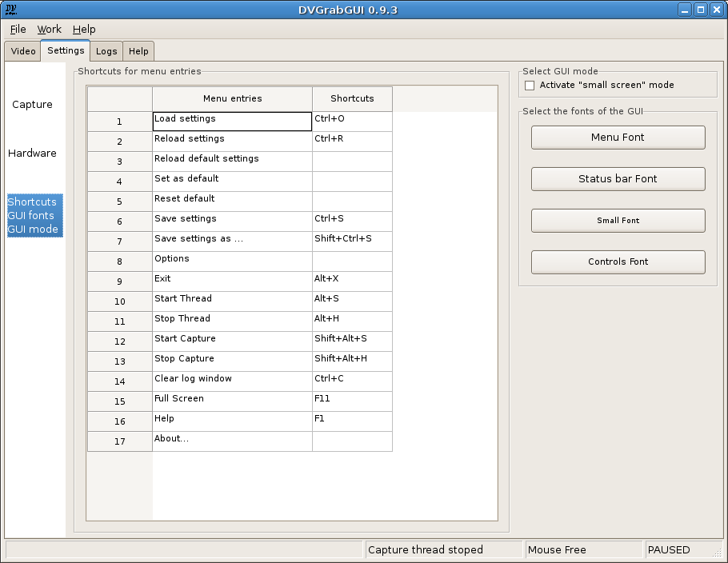Image resolution: width=728 pixels, height=563 pixels.
Task: Open the Controls Font chooser
Action: pos(618,262)
